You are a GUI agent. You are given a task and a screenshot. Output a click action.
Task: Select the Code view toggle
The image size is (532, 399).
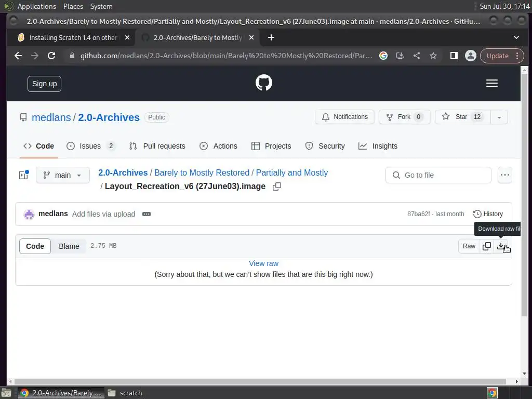35,246
